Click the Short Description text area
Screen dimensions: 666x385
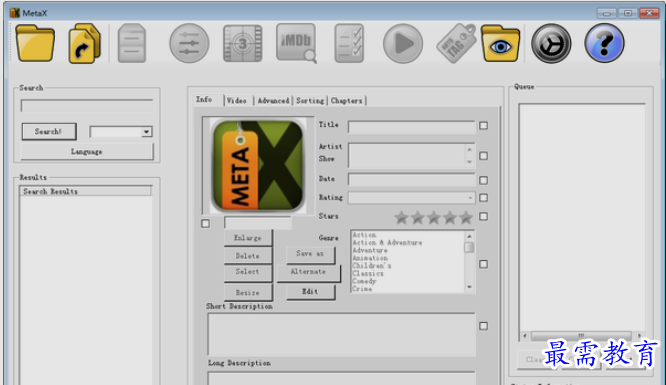[x=341, y=334]
